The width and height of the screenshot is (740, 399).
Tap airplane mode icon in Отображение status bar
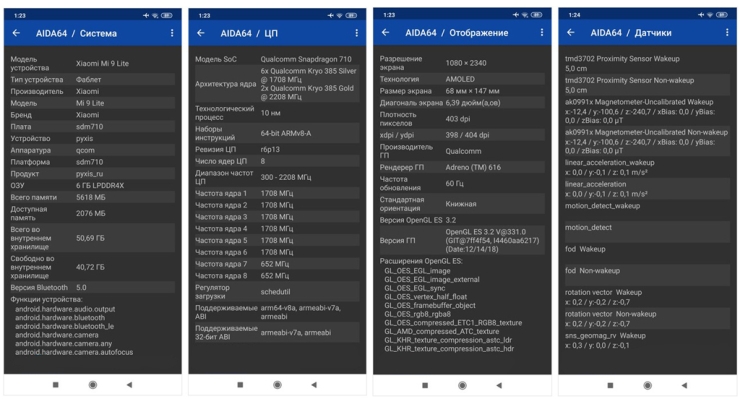(515, 15)
